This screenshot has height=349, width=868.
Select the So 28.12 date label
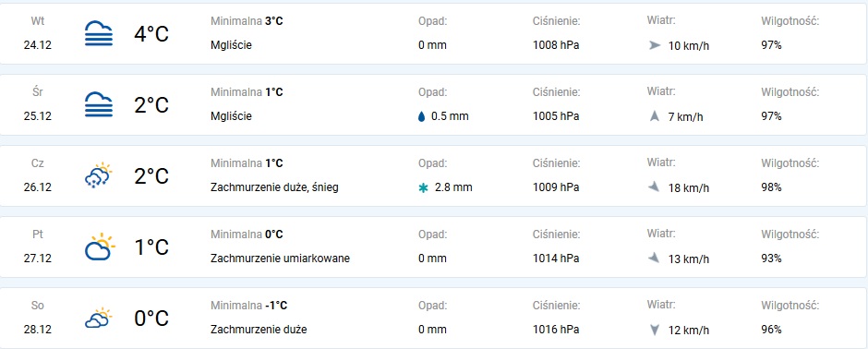tap(38, 318)
